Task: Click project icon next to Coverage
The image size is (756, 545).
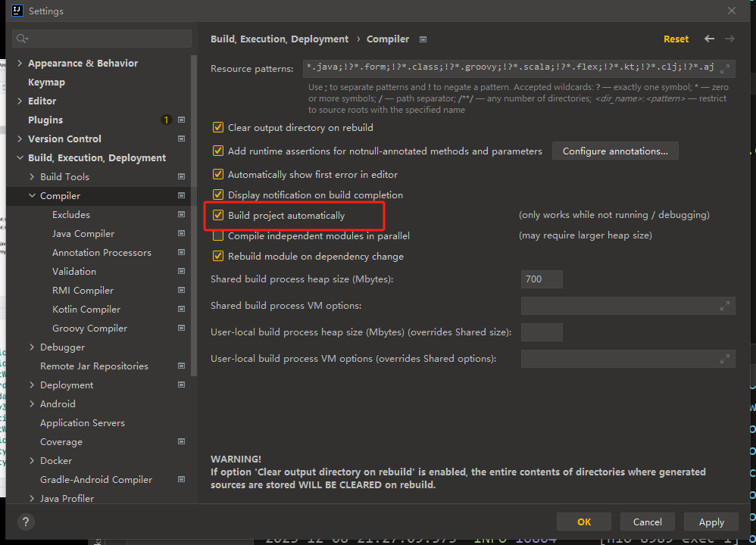Action: 181,441
